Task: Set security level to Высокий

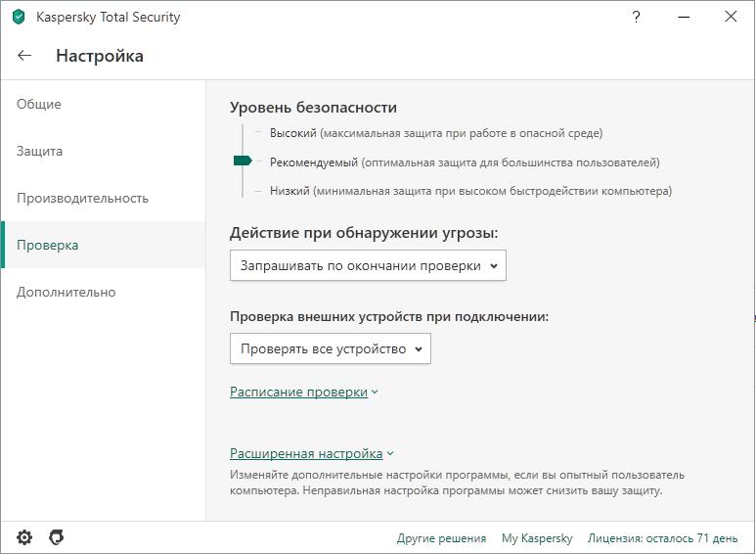Action: pyautogui.click(x=293, y=133)
